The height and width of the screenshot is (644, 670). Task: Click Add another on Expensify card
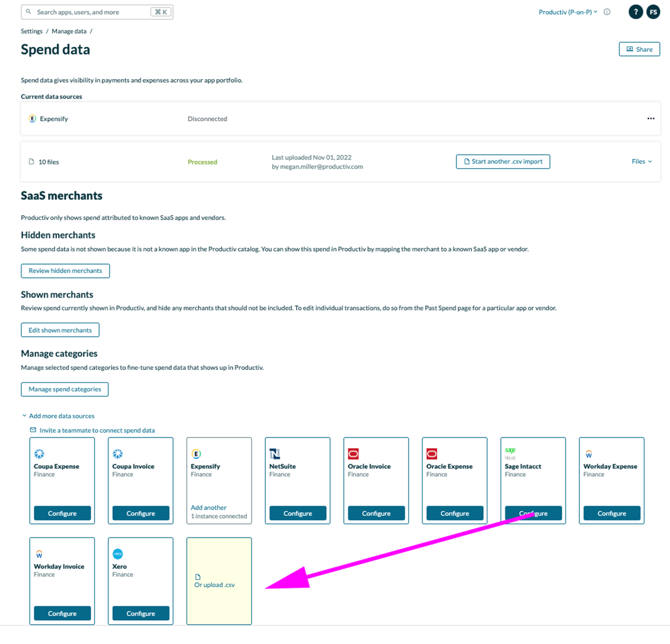click(209, 508)
